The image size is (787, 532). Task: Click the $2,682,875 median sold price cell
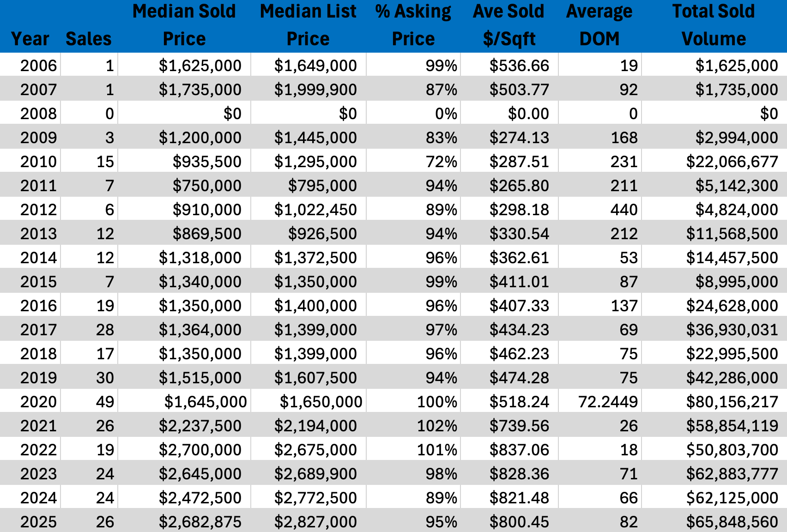click(x=200, y=522)
